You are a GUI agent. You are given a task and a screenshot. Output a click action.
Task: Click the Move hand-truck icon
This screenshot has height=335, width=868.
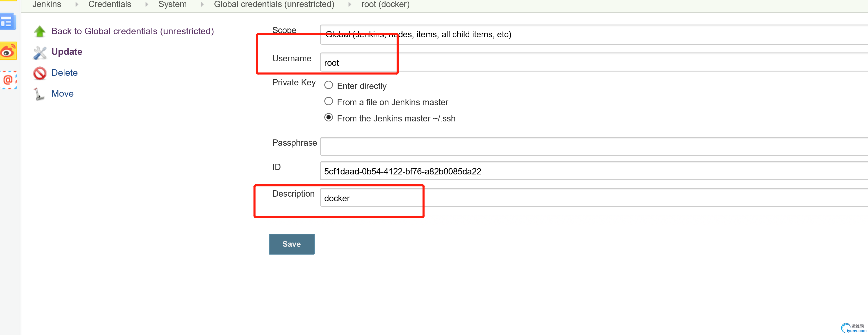click(39, 94)
